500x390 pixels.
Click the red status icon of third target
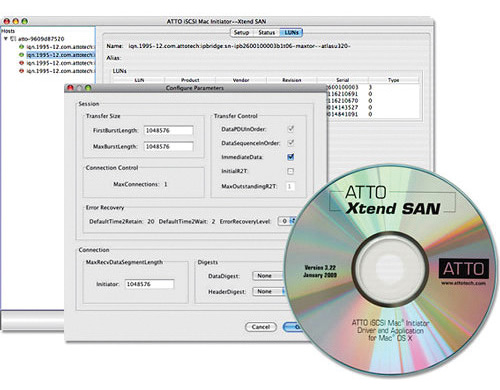pos(22,63)
